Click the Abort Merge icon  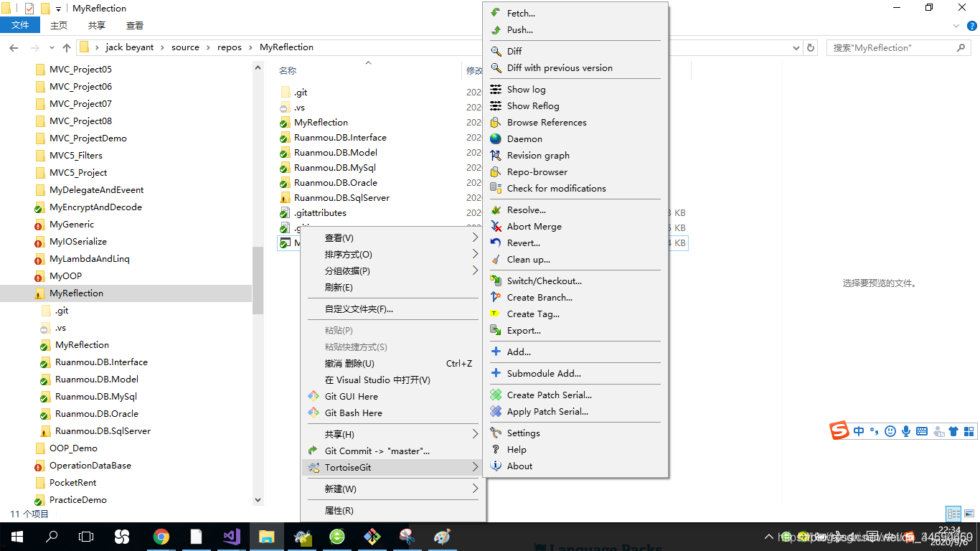[496, 226]
